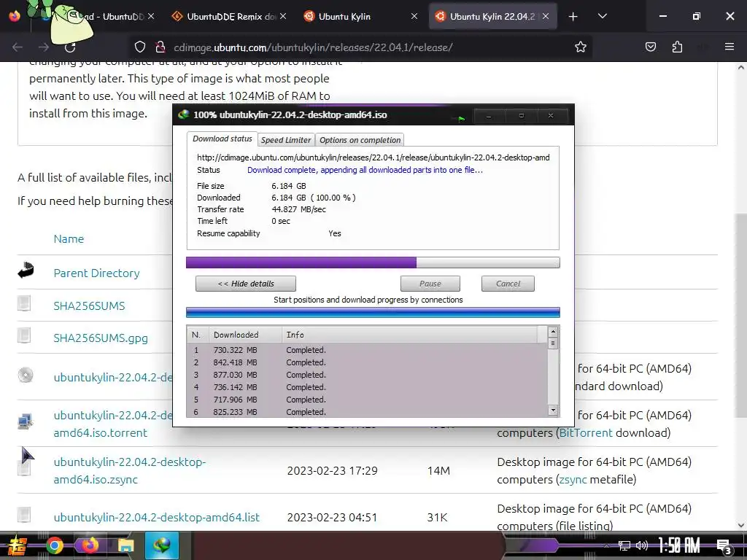Go back to the previous page

pos(18,47)
